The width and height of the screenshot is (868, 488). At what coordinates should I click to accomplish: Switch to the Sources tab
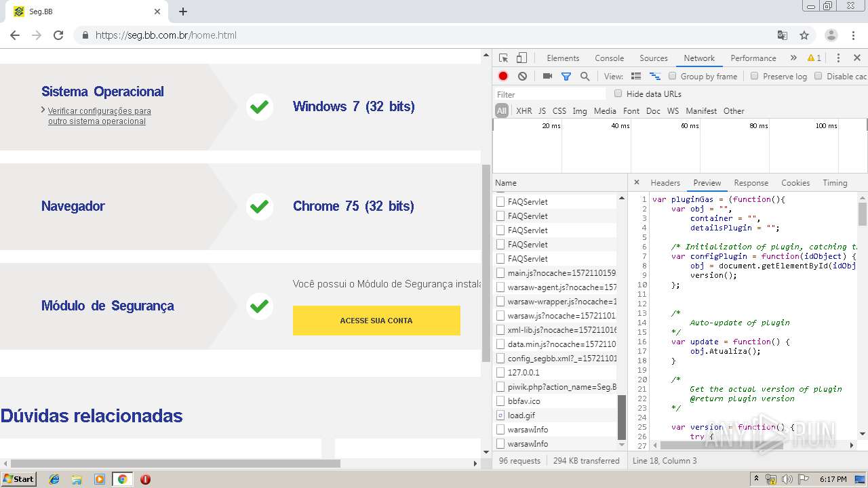point(654,58)
